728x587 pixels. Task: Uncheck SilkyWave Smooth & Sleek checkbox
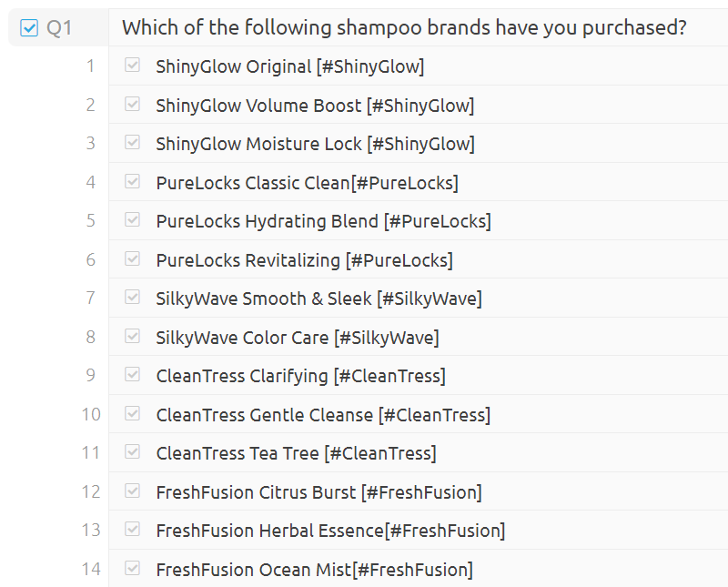(133, 298)
